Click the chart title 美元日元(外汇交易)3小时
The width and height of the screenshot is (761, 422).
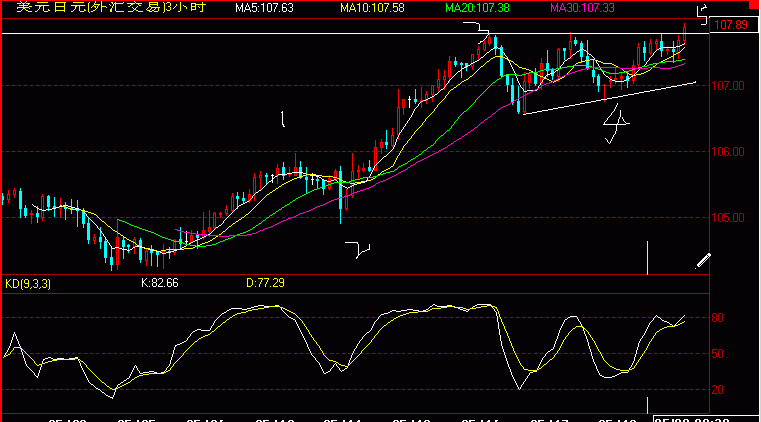pyautogui.click(x=111, y=7)
